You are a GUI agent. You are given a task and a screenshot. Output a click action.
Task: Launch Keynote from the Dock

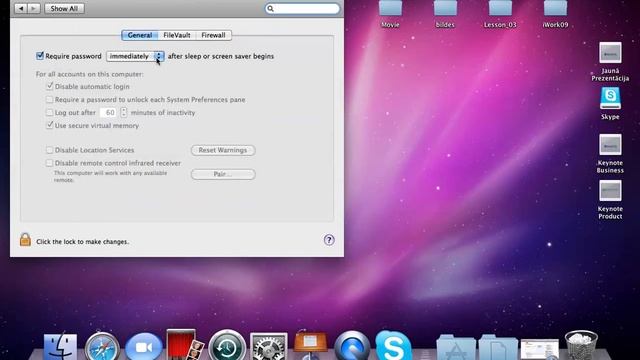tap(310, 345)
